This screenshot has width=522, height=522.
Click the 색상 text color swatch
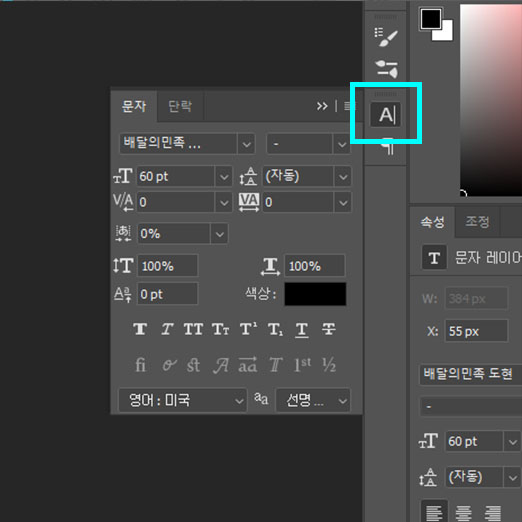(x=315, y=294)
